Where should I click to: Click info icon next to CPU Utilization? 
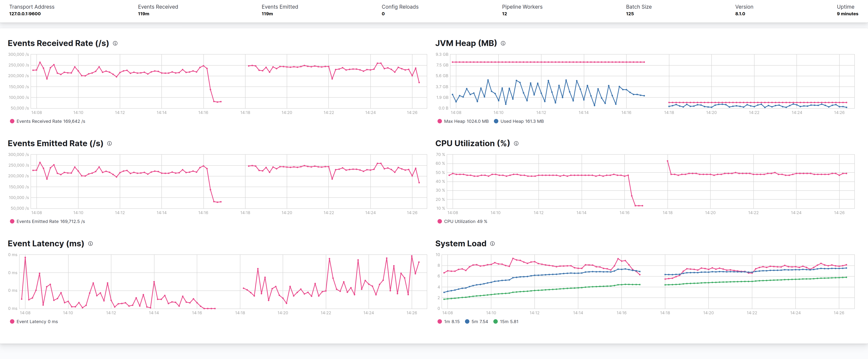click(516, 143)
